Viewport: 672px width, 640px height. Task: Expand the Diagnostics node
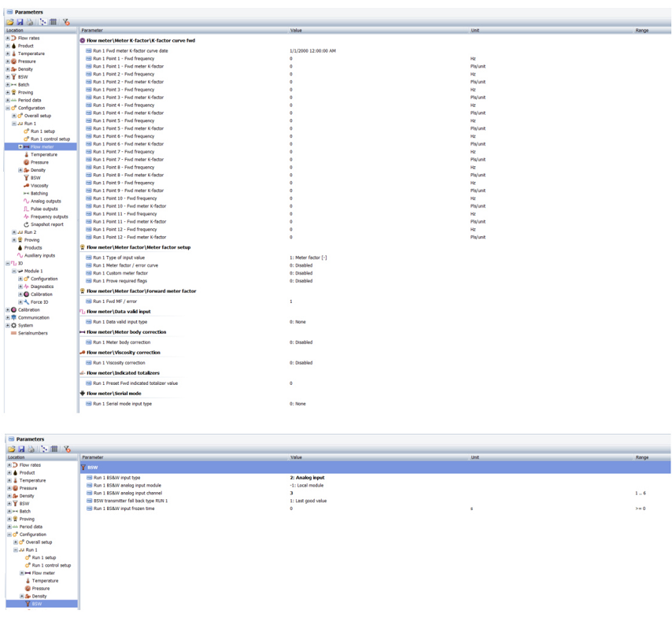coord(20,287)
